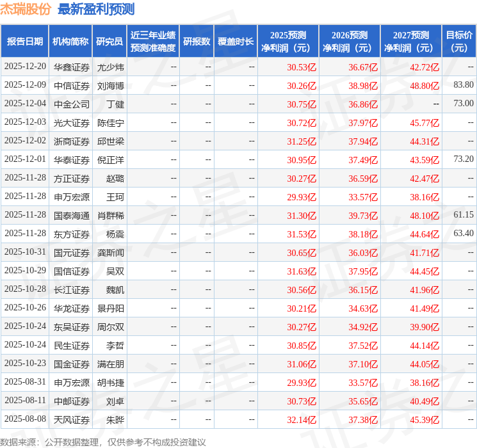The height and width of the screenshot is (448, 477).
Task: Click the 2026预测净利润 column header
Action: click(350, 41)
